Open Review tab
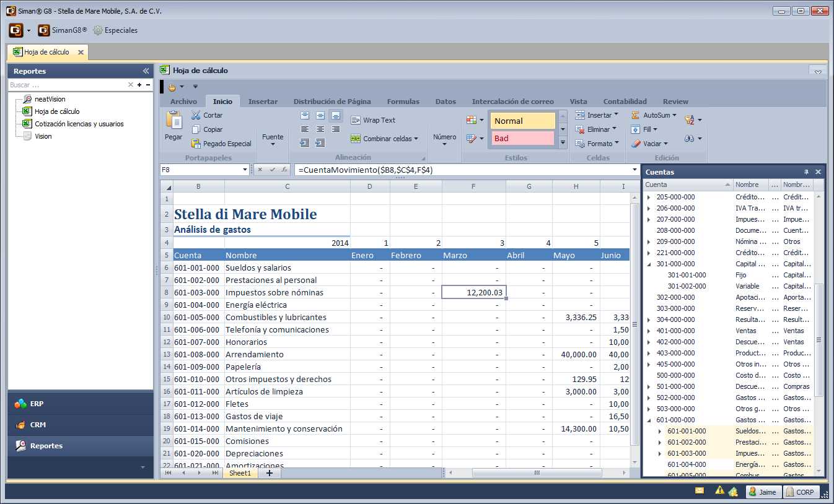Screen dimensions: 834x504 675,102
